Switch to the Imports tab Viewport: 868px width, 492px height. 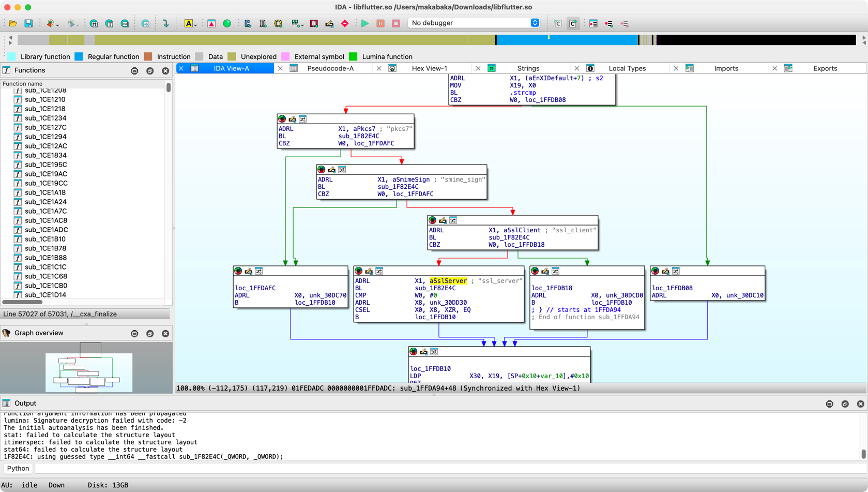click(x=726, y=68)
